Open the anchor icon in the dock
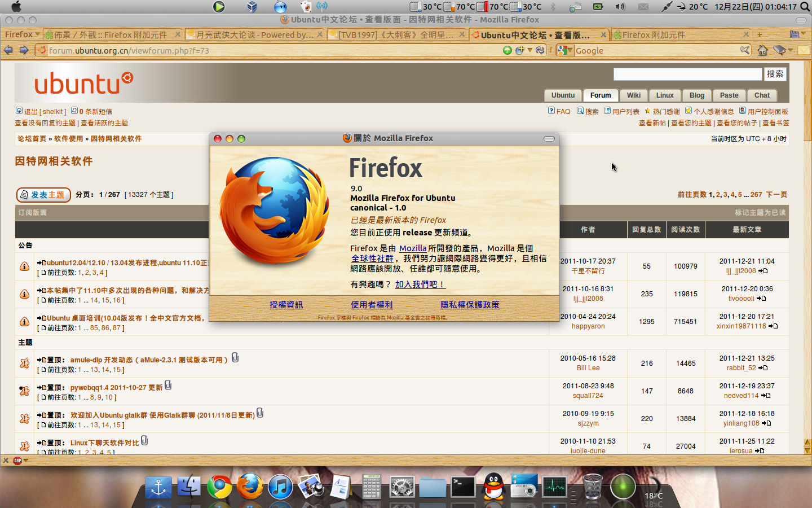The height and width of the screenshot is (508, 812). [x=158, y=487]
